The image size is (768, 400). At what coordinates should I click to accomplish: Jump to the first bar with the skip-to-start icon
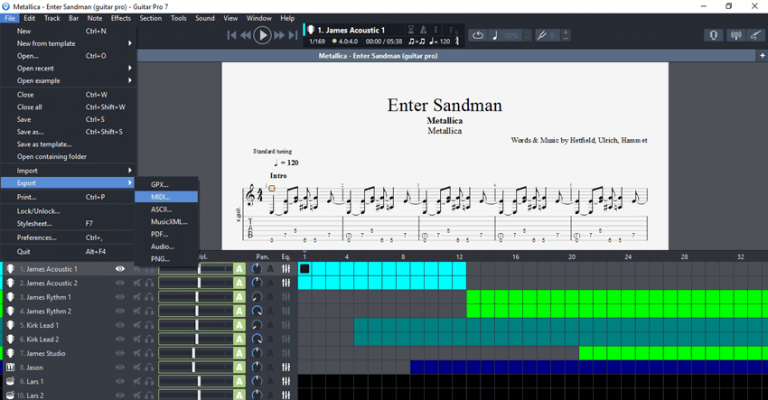232,35
